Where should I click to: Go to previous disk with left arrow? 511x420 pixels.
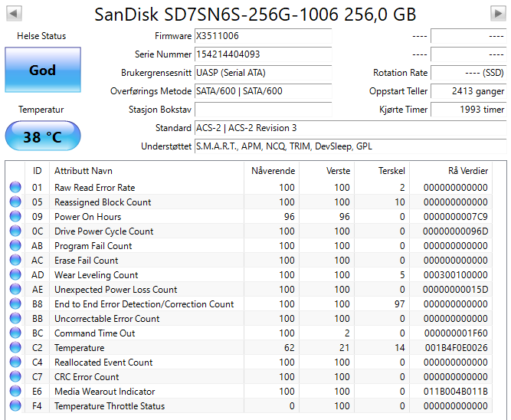(14, 13)
